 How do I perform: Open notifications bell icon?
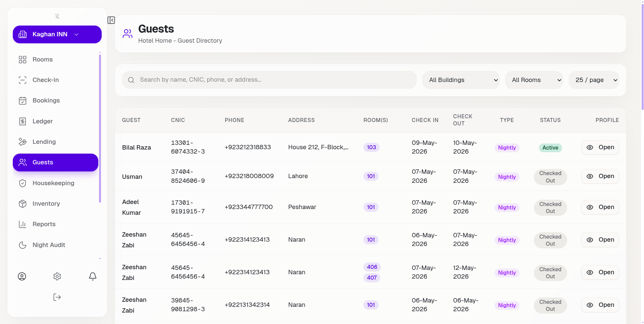(93, 276)
